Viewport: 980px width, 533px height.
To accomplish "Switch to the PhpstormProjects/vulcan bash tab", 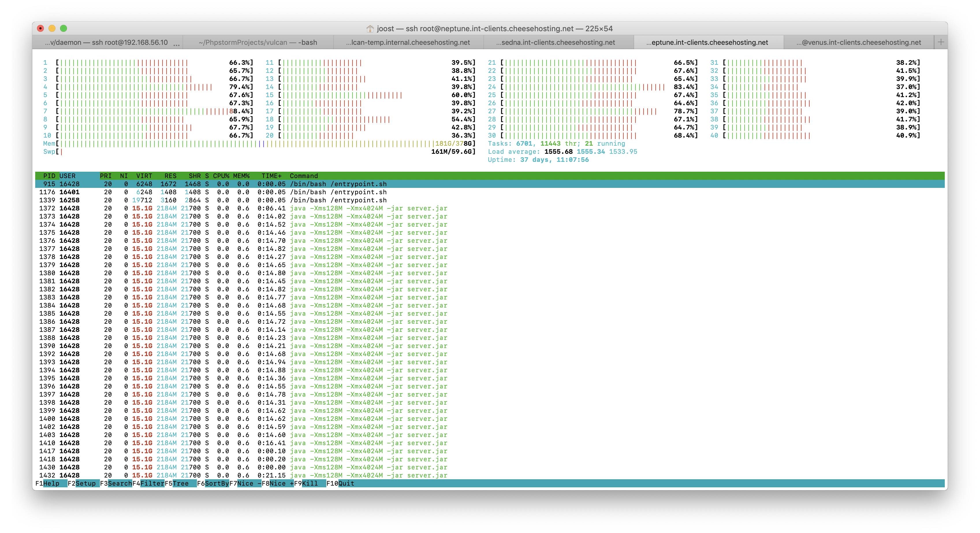I will [258, 42].
